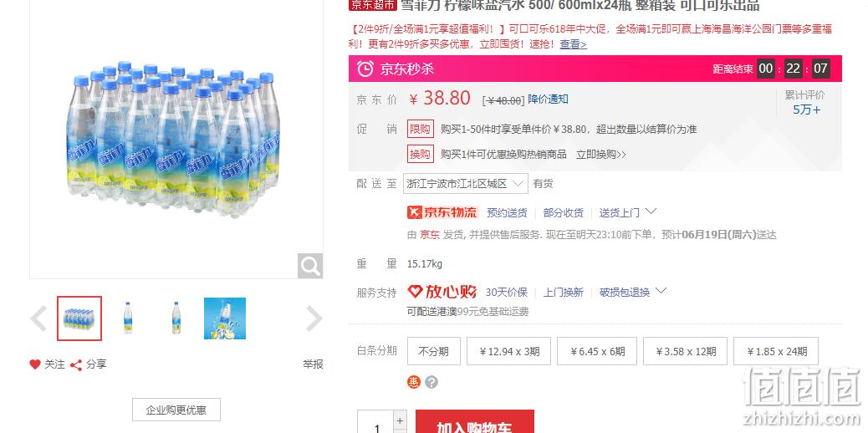Select the splashing bottle blue thumbnail
This screenshot has height=433, width=868.
tap(225, 318)
